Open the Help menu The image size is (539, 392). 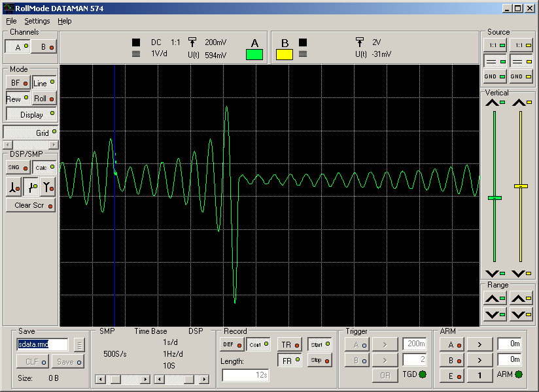64,21
